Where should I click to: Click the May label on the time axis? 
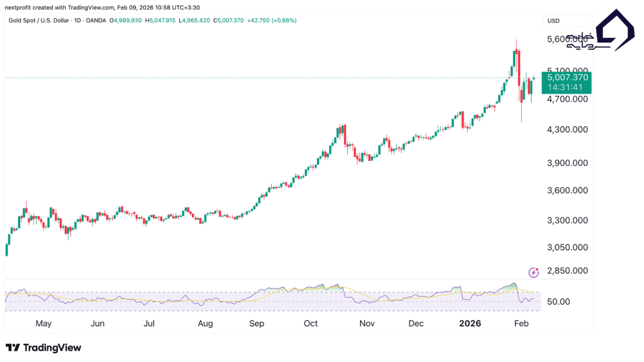(43, 324)
